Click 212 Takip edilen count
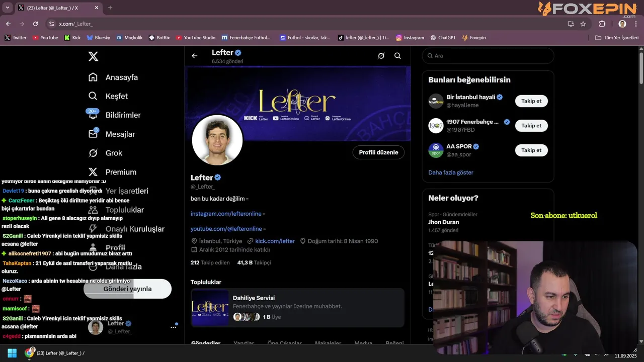The image size is (644, 362). click(210, 262)
